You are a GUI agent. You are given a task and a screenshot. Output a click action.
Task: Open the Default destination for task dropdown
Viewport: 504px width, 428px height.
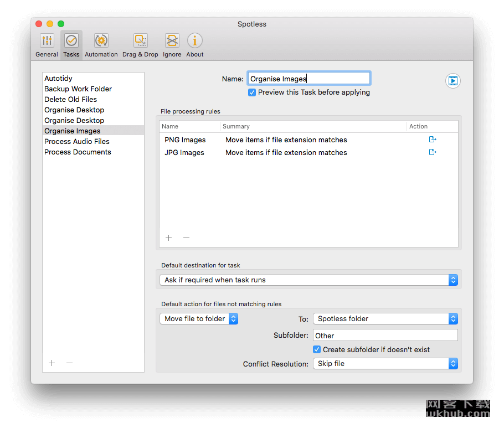[308, 280]
